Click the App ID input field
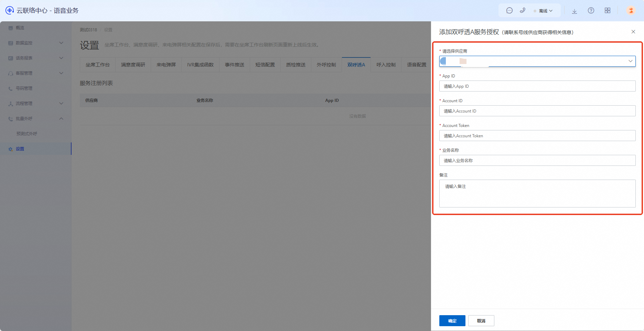Screen dimensions: 644x331 [537, 86]
